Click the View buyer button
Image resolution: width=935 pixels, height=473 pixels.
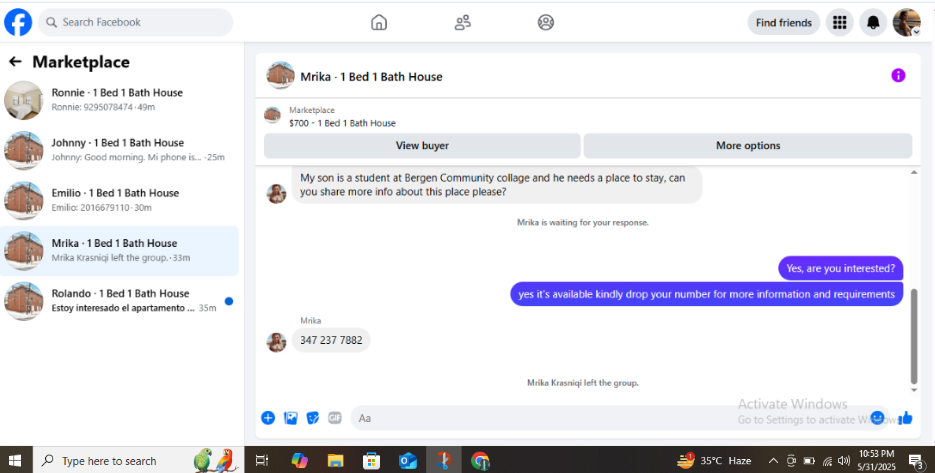(x=422, y=146)
